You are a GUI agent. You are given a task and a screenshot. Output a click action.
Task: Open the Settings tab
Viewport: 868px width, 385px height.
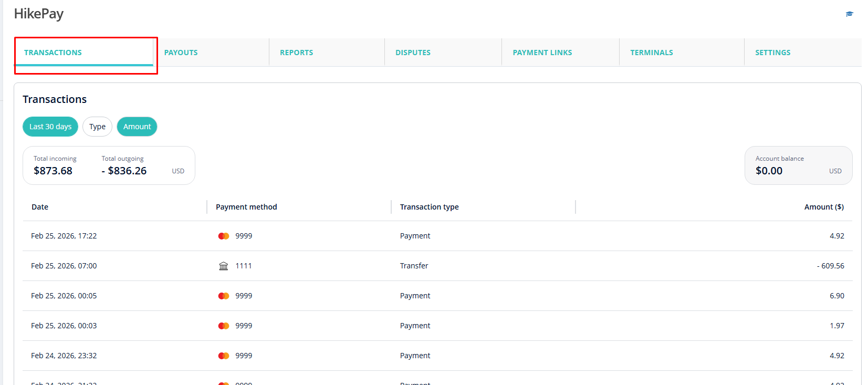click(x=772, y=53)
